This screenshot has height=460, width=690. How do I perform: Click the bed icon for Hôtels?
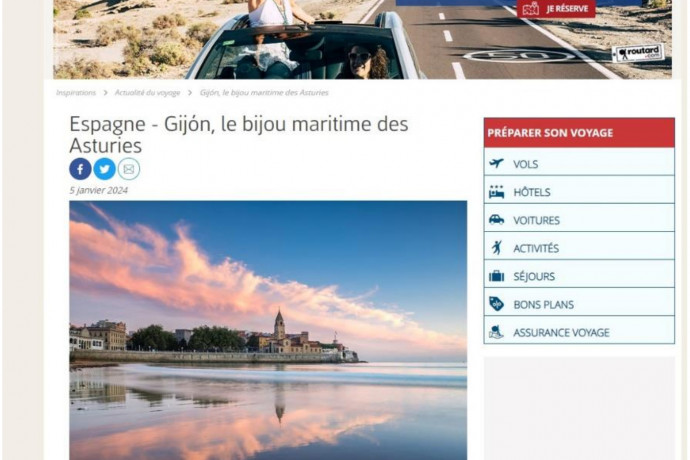pyautogui.click(x=496, y=192)
